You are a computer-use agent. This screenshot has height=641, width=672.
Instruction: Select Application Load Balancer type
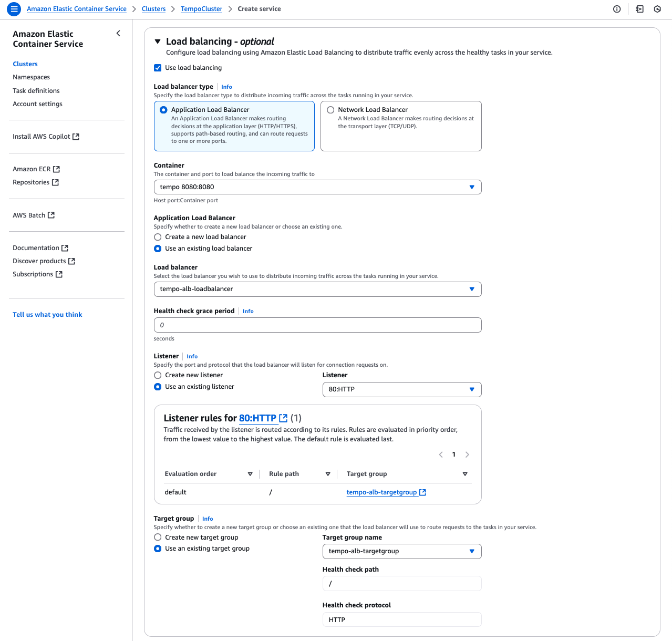[234, 126]
